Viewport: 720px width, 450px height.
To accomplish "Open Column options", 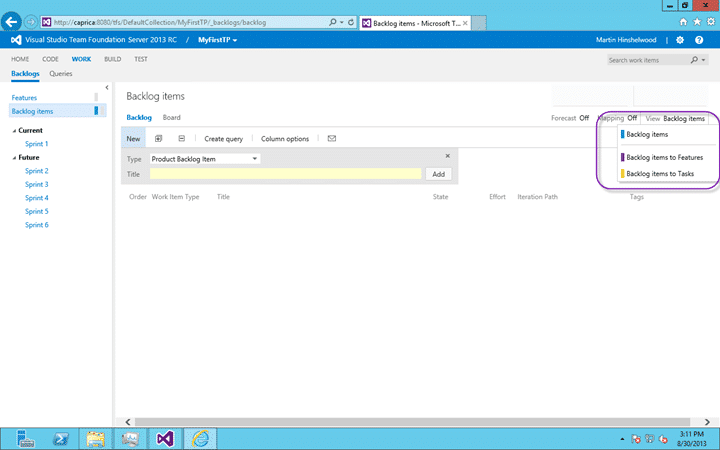I will (285, 139).
